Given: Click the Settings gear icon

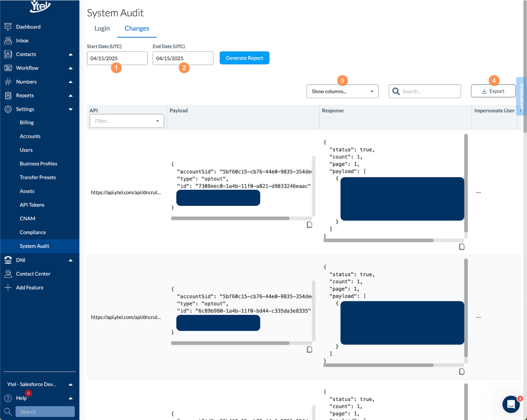Looking at the screenshot, I should [8, 109].
